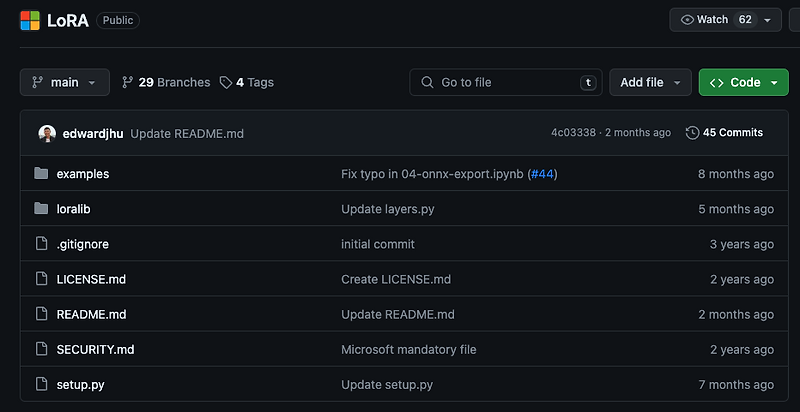The image size is (800, 412).
Task: Expand the Watch options arrow
Action: pos(767,20)
